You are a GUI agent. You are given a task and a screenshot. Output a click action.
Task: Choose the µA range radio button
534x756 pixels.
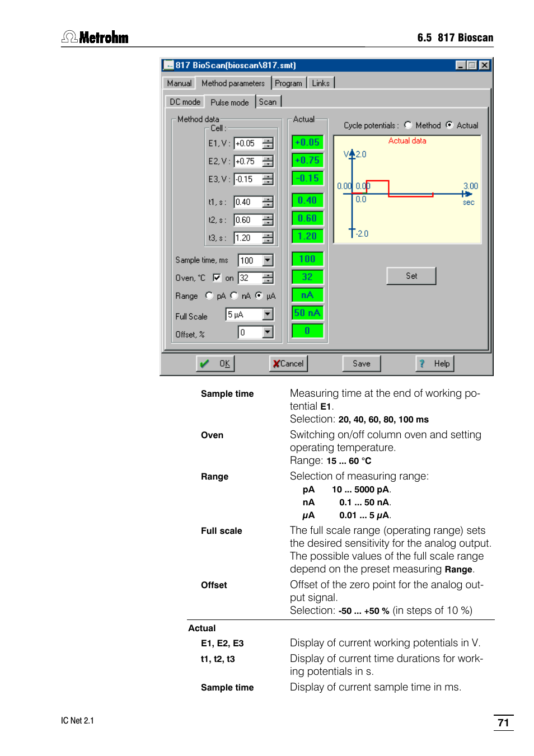click(259, 295)
